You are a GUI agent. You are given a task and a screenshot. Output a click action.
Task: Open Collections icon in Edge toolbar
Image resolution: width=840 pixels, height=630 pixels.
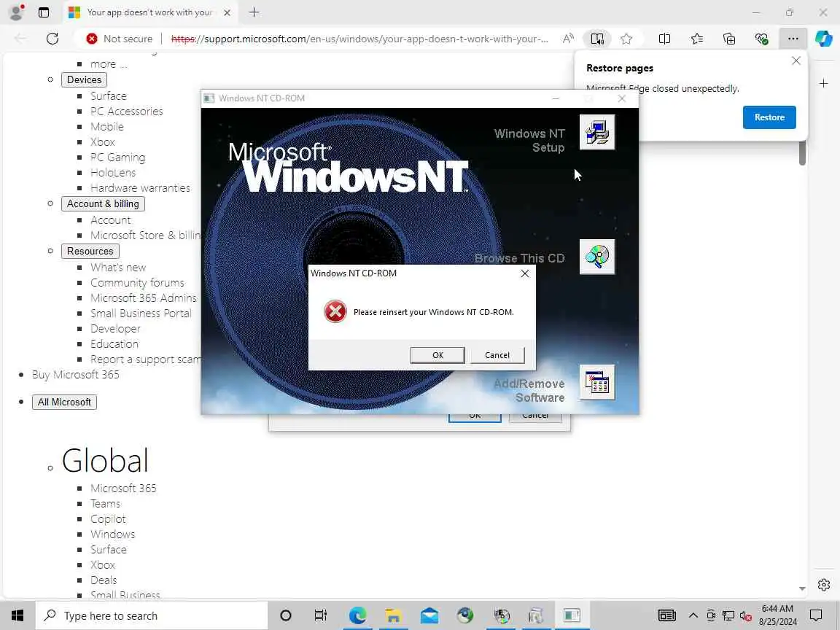(x=728, y=39)
